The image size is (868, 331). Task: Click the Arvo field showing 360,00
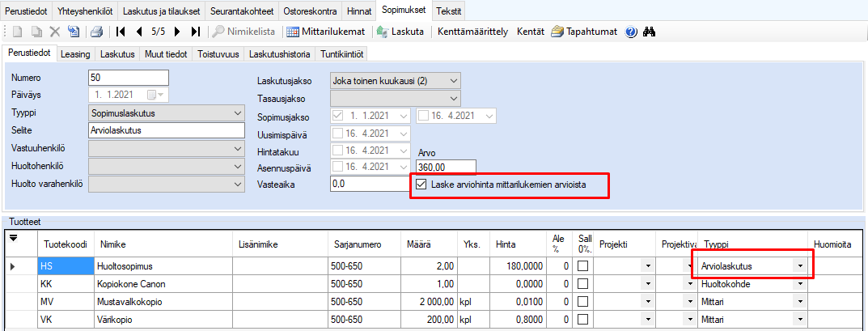(445, 168)
